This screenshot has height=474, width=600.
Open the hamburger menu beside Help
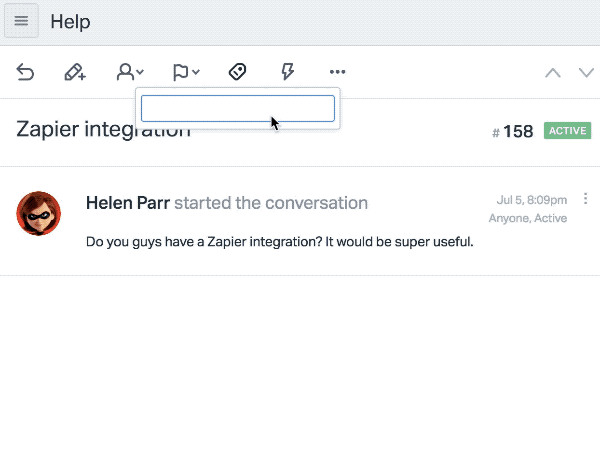pyautogui.click(x=21, y=21)
